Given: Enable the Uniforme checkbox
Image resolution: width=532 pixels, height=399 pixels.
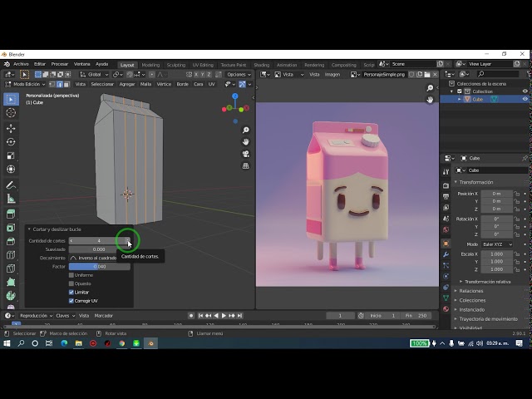Looking at the screenshot, I should click(71, 275).
